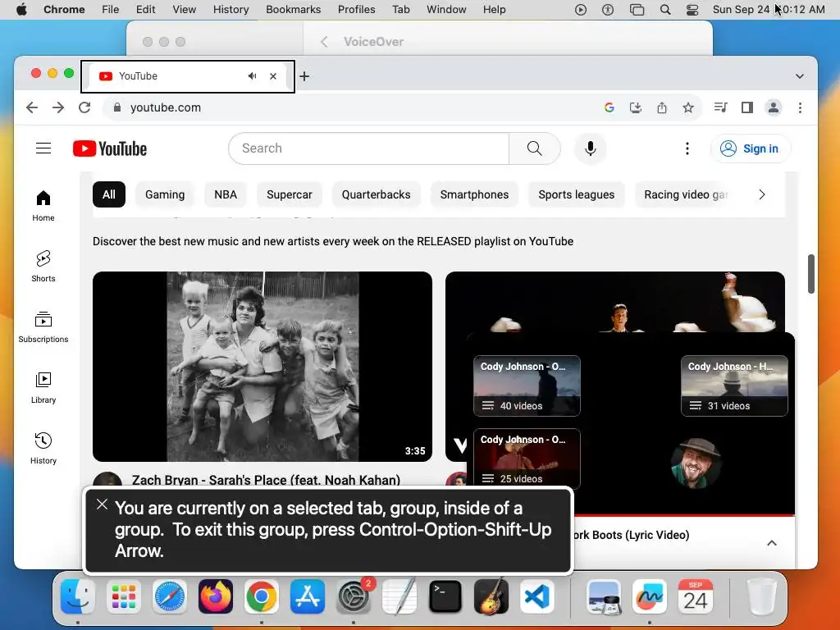Open Chrome three-dot menu
840x630 pixels.
tap(800, 107)
